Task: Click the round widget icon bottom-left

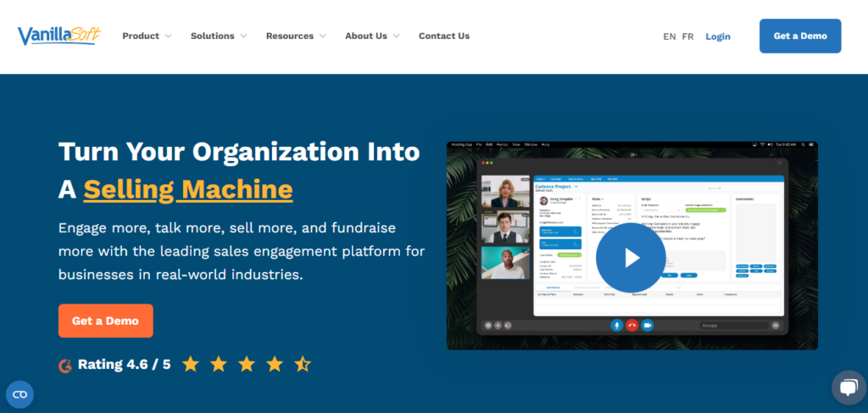Action: [x=19, y=394]
